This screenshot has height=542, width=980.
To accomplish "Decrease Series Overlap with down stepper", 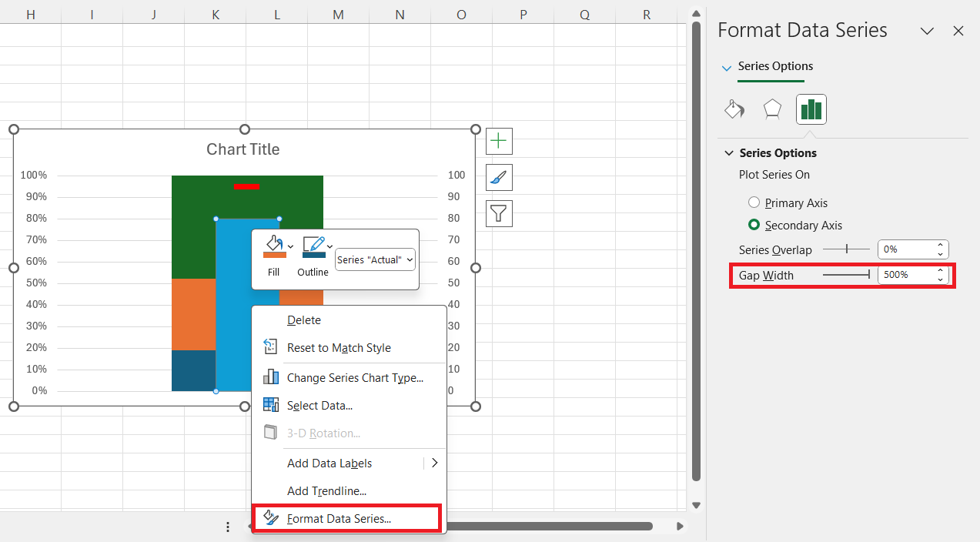I will tap(941, 254).
